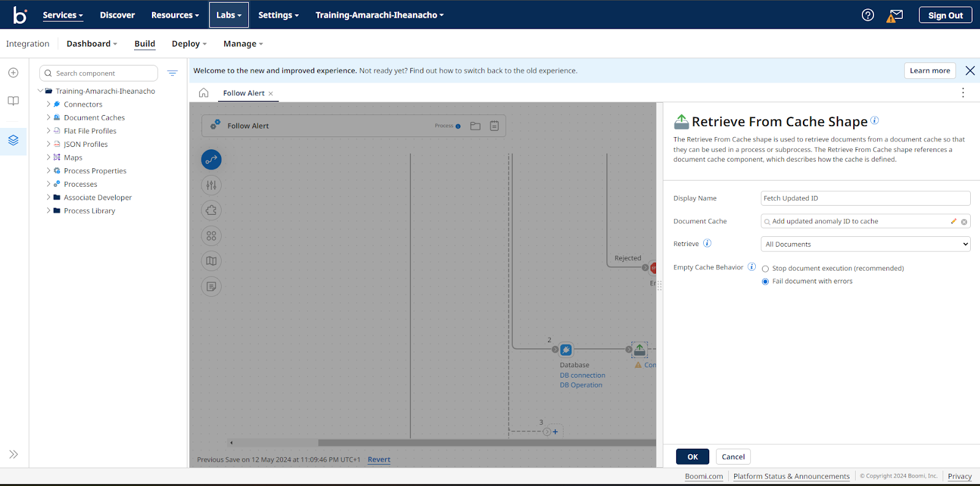Image resolution: width=980 pixels, height=486 pixels.
Task: Click the info icon next to Empty Cache Behavior
Action: [x=752, y=266]
